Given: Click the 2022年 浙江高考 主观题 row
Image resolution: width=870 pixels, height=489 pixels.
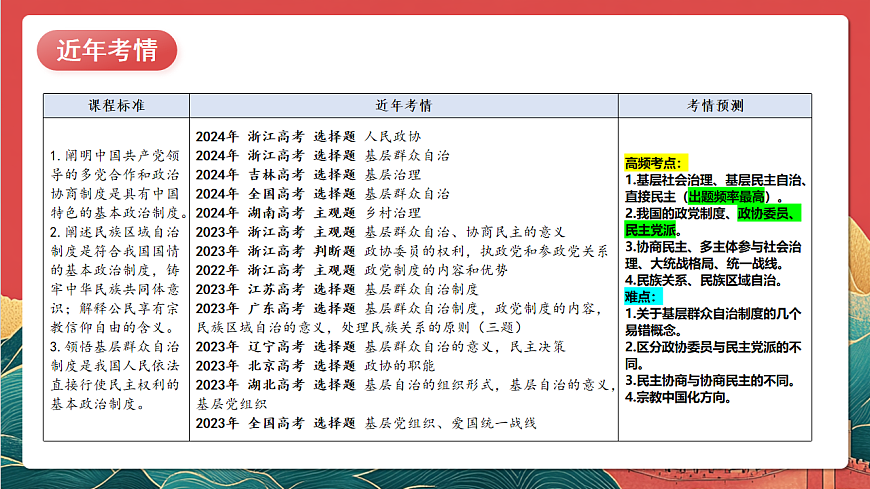Looking at the screenshot, I should [x=351, y=270].
